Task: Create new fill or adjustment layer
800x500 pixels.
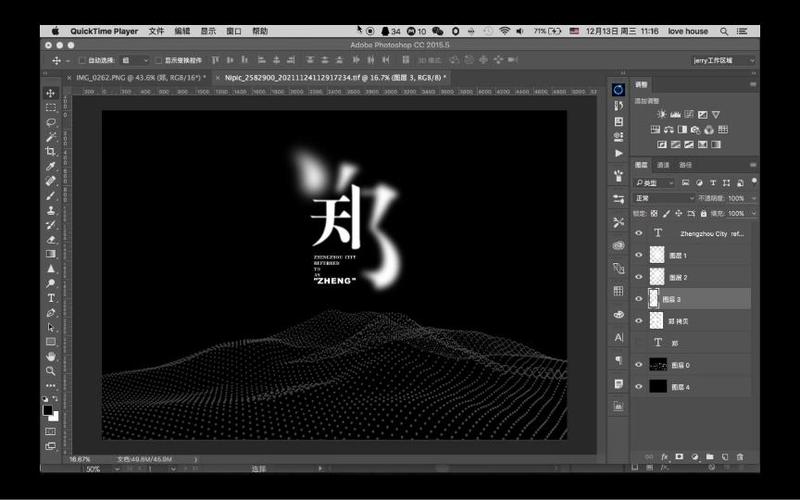Action: point(694,457)
